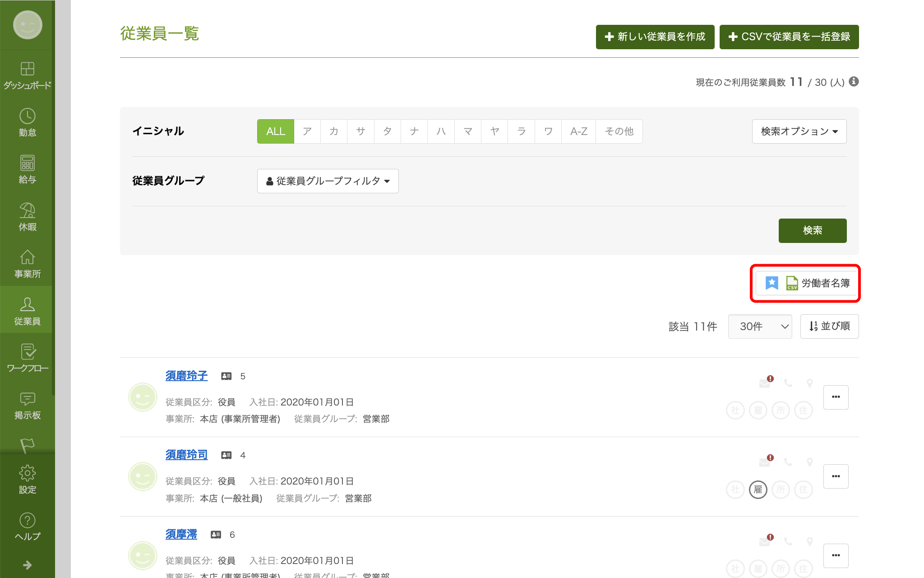Click mail alert icon for 須磨玲子
The width and height of the screenshot is (924, 578).
tap(766, 382)
